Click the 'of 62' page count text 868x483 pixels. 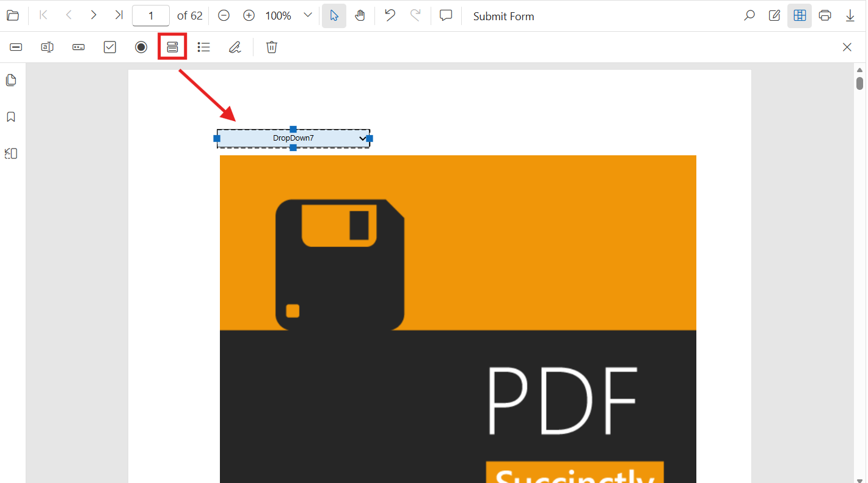coord(190,16)
